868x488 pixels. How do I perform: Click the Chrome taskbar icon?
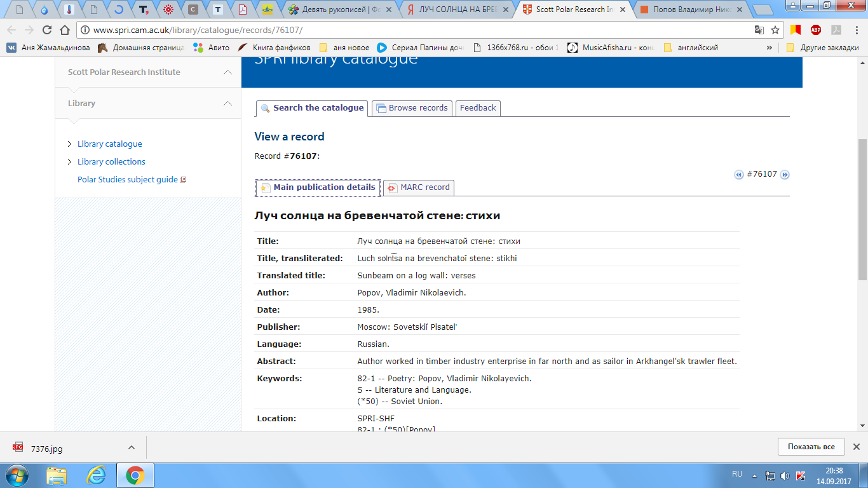coord(135,475)
